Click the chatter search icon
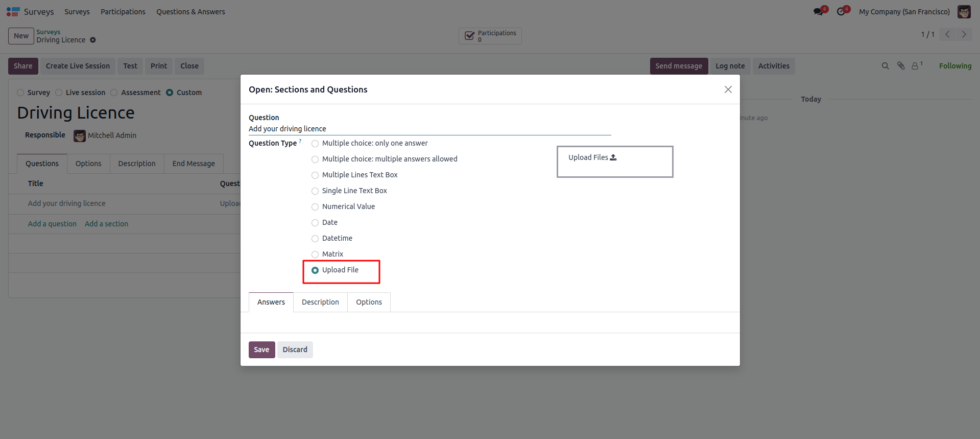 tap(885, 66)
